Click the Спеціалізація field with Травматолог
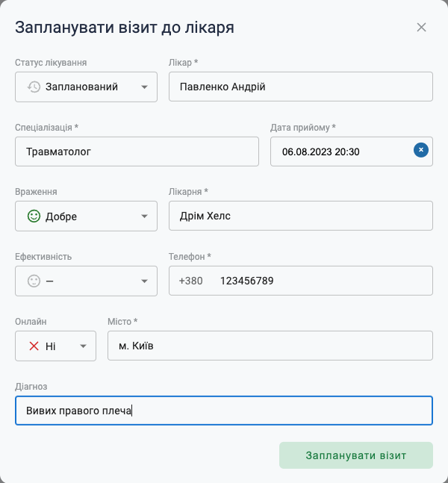The height and width of the screenshot is (483, 448). [x=137, y=152]
